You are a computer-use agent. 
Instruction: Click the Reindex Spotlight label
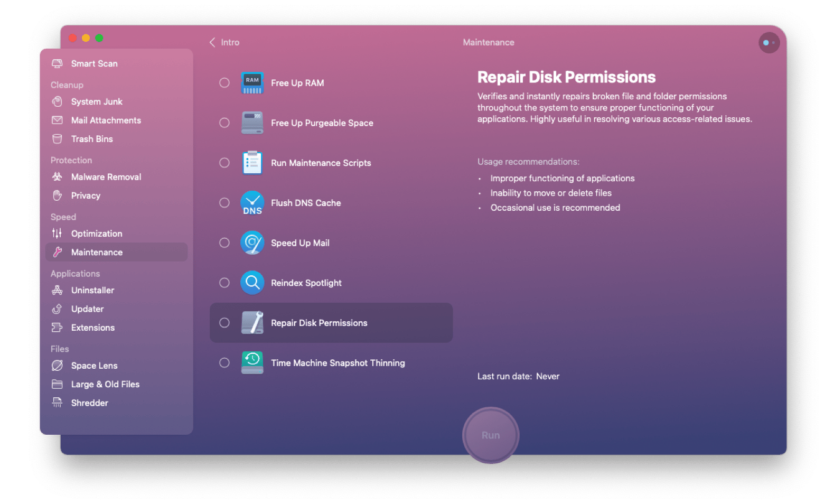(306, 283)
